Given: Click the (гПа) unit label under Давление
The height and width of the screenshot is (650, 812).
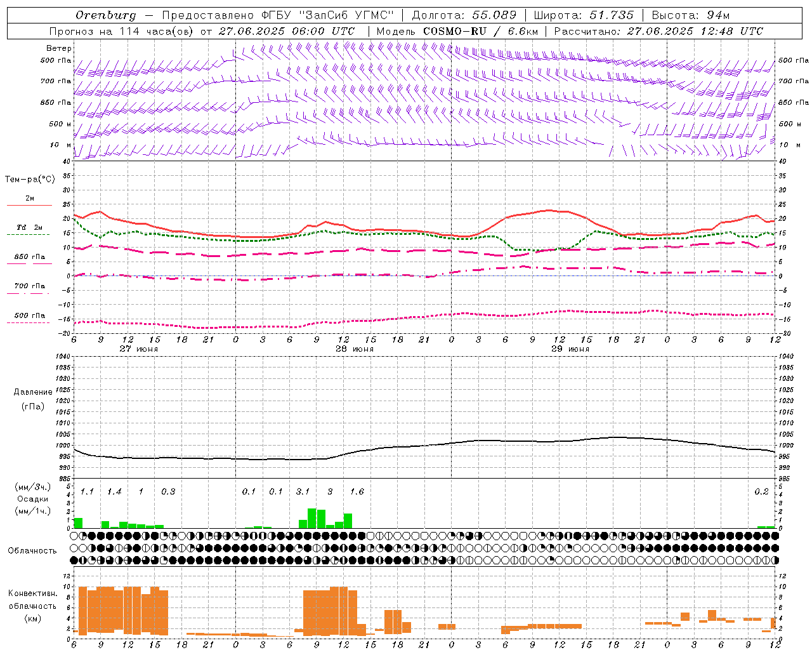Looking at the screenshot, I should tap(33, 407).
